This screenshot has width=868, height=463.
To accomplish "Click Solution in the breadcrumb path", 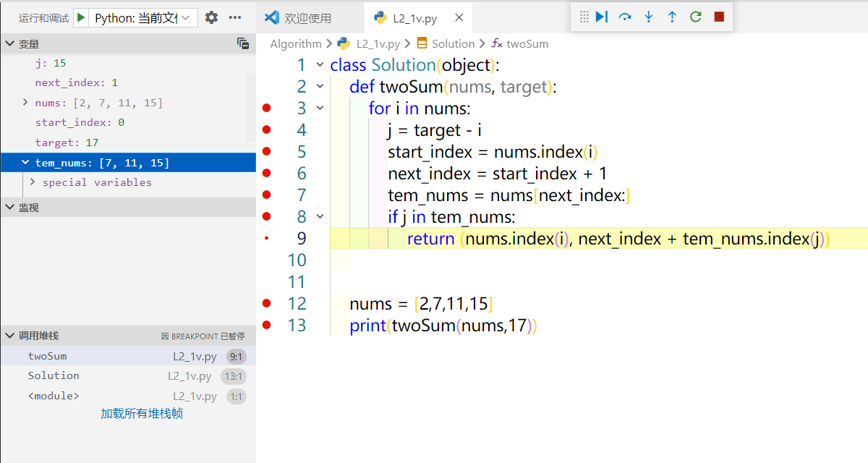I will point(454,43).
